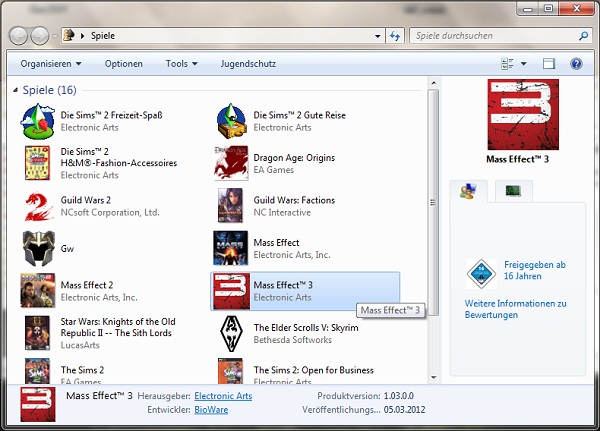Open the Tools dropdown menu
The width and height of the screenshot is (600, 431).
tap(181, 64)
